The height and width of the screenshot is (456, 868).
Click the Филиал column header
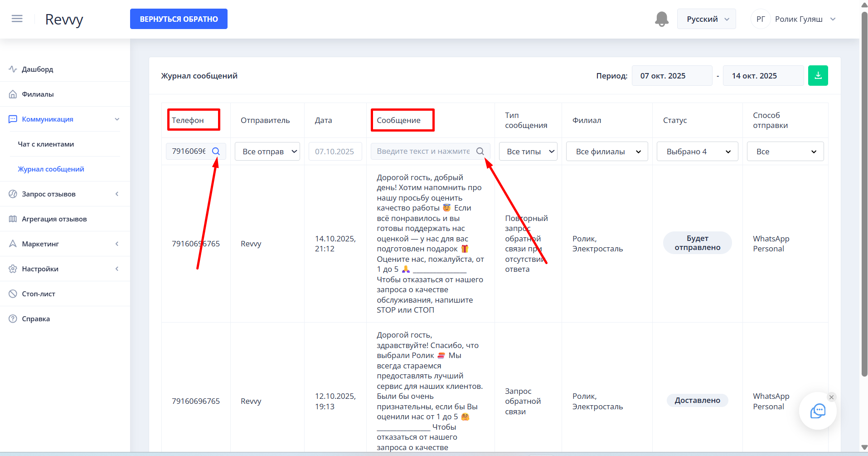pos(587,120)
